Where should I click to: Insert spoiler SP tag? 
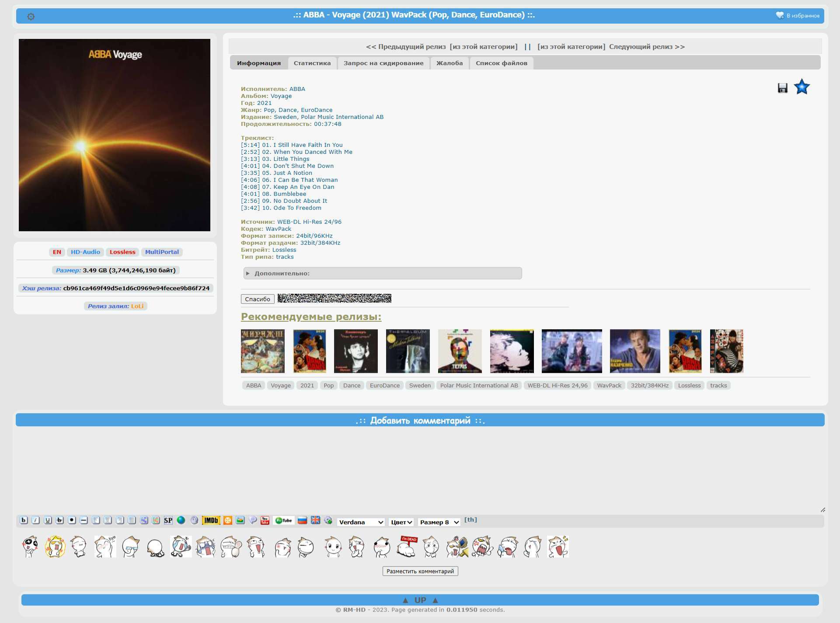168,520
